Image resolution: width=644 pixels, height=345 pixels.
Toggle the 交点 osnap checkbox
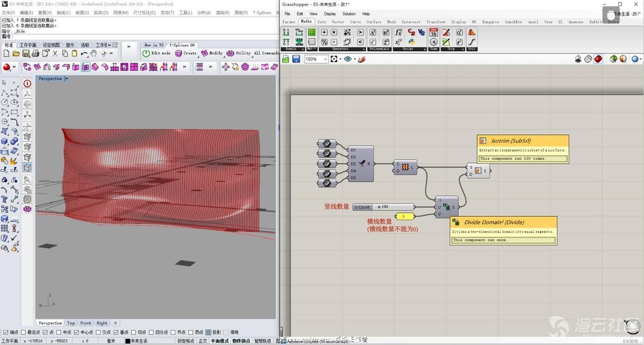coord(99,332)
